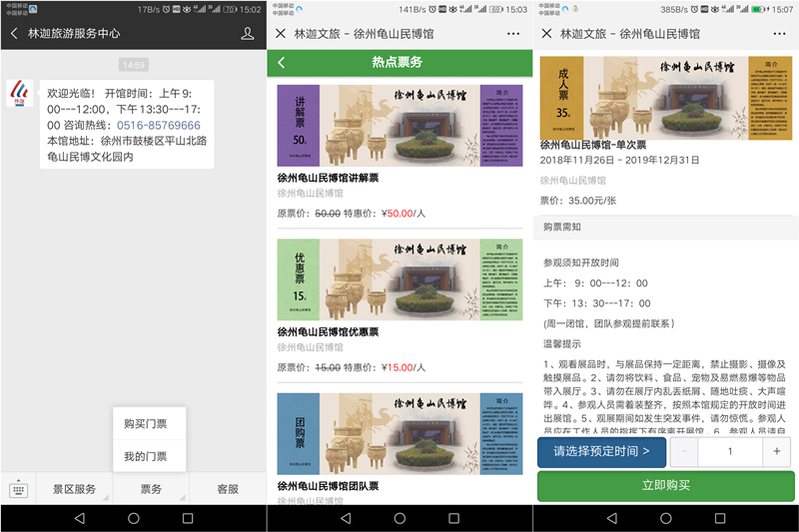The width and height of the screenshot is (799, 532).
Task: Tap Android back button in left phone
Action: point(80,518)
